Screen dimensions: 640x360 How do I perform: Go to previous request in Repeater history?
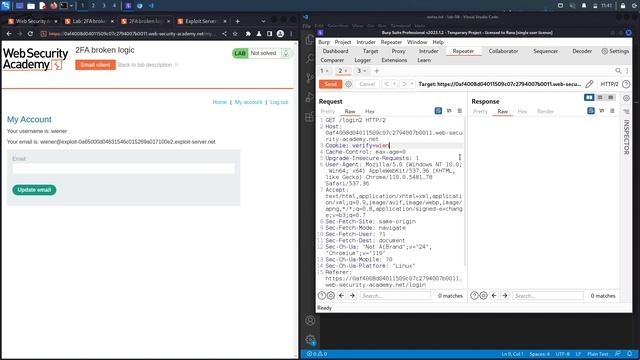coord(387,84)
